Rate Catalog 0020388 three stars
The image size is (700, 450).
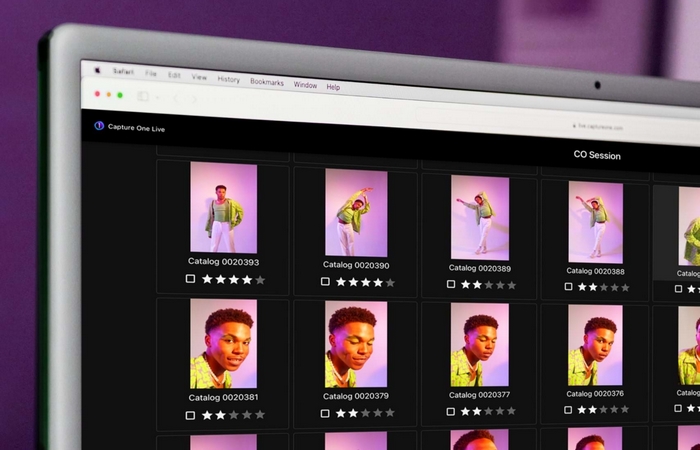pyautogui.click(x=604, y=288)
